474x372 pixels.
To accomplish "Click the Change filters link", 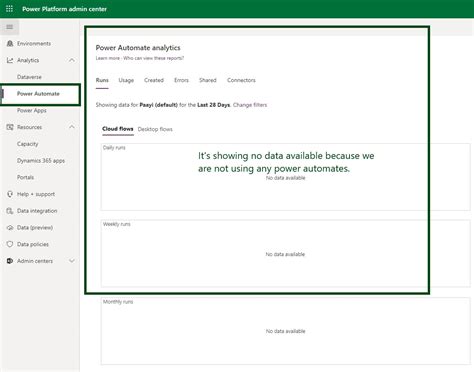I will pyautogui.click(x=250, y=105).
